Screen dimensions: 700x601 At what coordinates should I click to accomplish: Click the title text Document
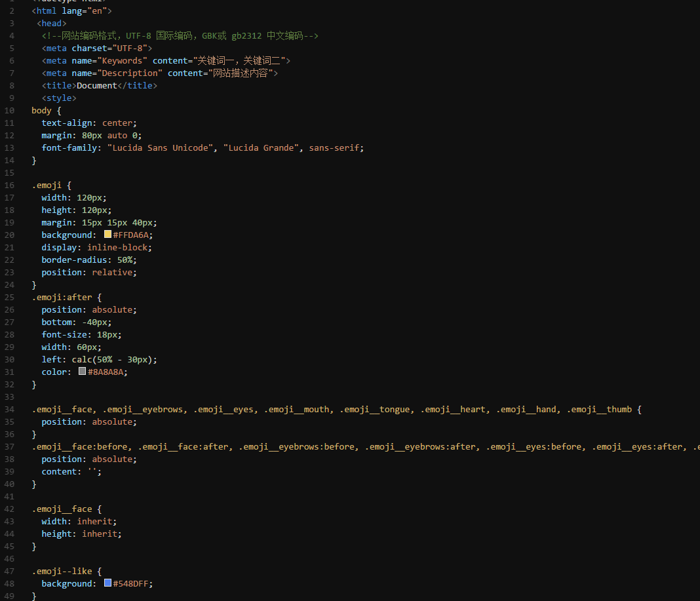pyautogui.click(x=97, y=85)
